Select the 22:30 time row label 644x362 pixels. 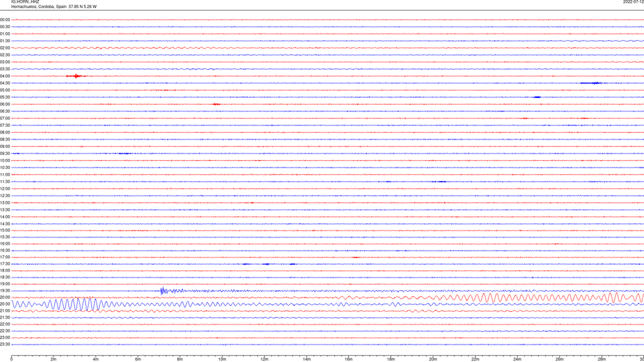tap(5, 330)
